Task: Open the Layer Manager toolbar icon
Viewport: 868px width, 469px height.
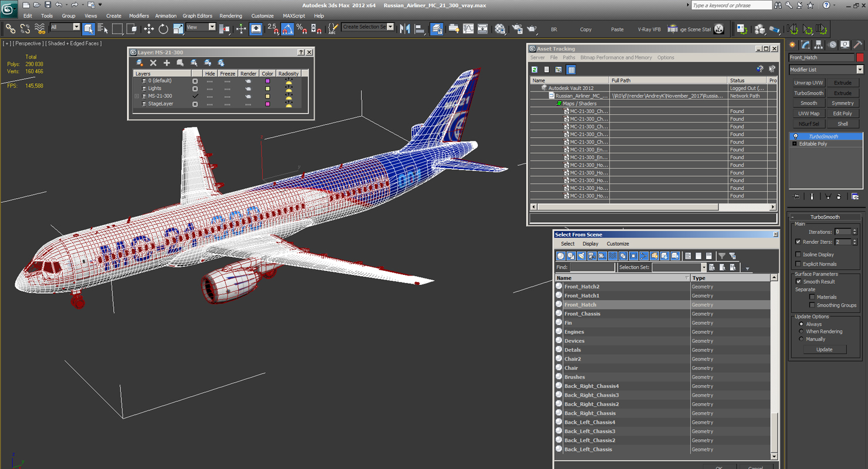Action: click(436, 29)
